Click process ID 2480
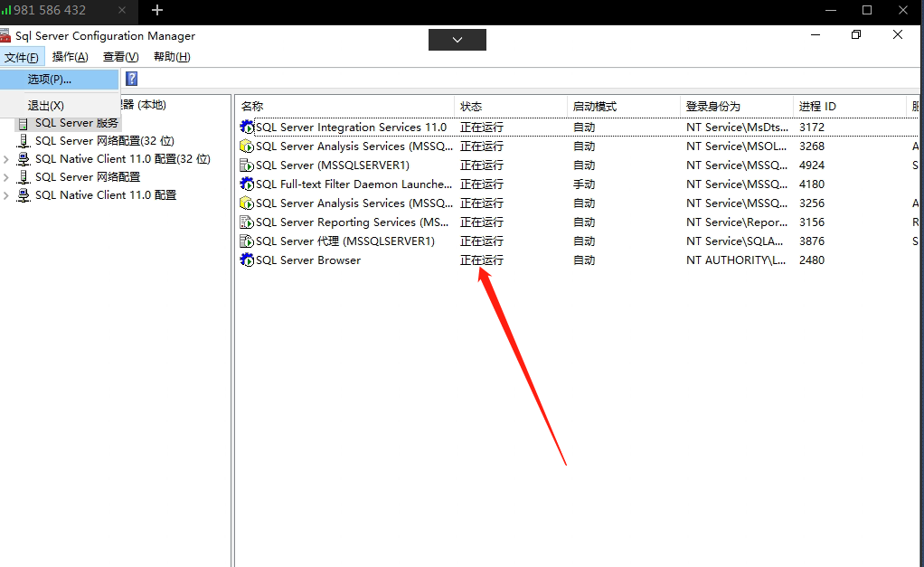924x567 pixels. [x=812, y=260]
